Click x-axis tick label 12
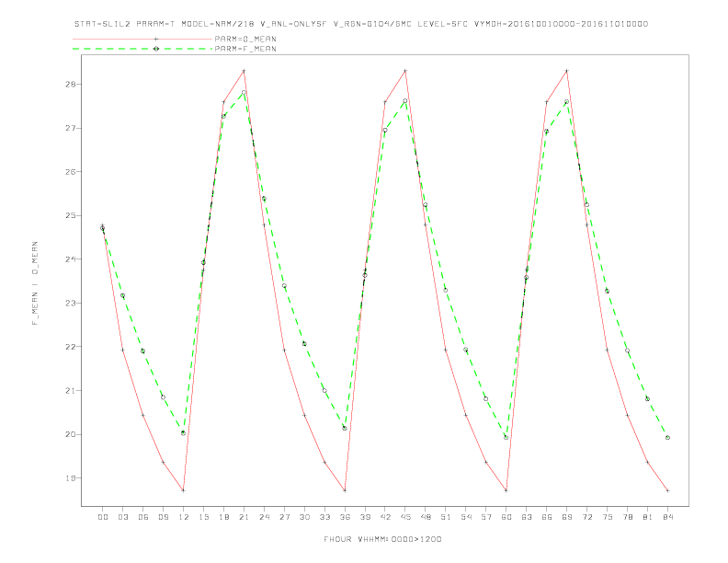The width and height of the screenshot is (728, 563). click(184, 517)
